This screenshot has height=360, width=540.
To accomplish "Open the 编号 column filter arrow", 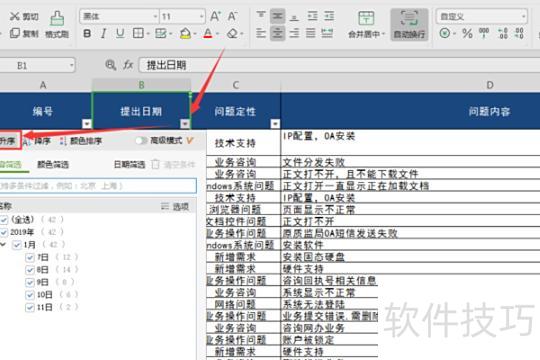I will tap(87, 123).
